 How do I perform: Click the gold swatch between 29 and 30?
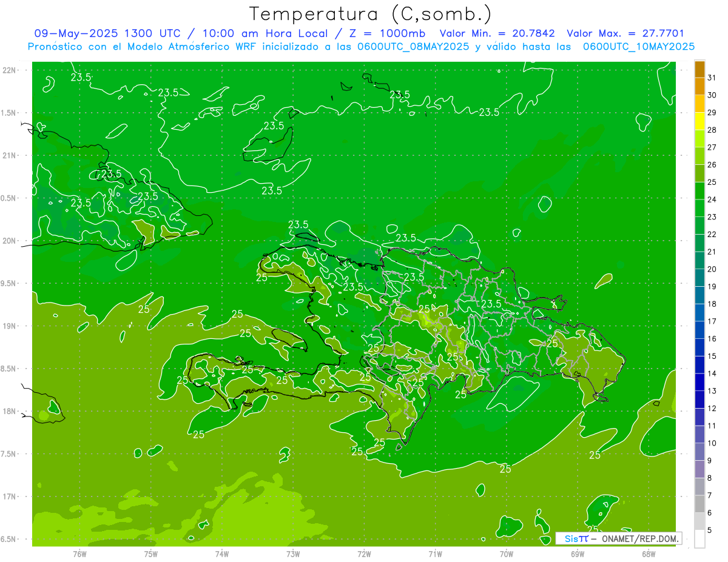(699, 104)
